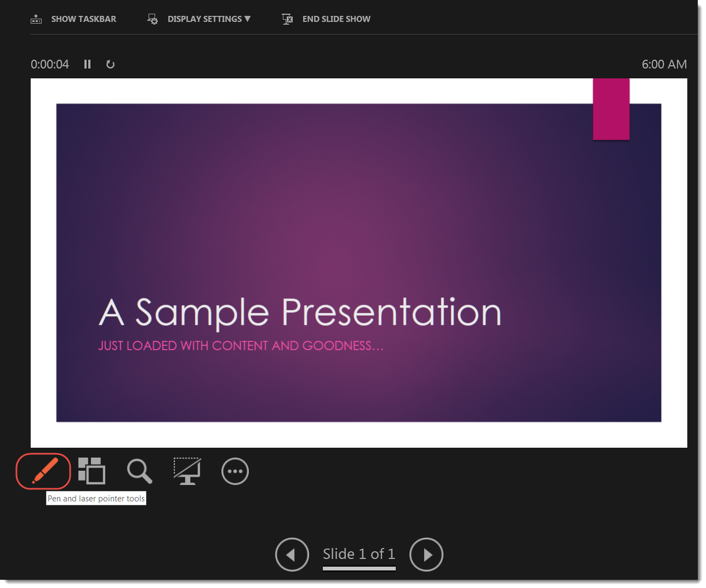Advance to the next slide
706x588 pixels.
[426, 554]
